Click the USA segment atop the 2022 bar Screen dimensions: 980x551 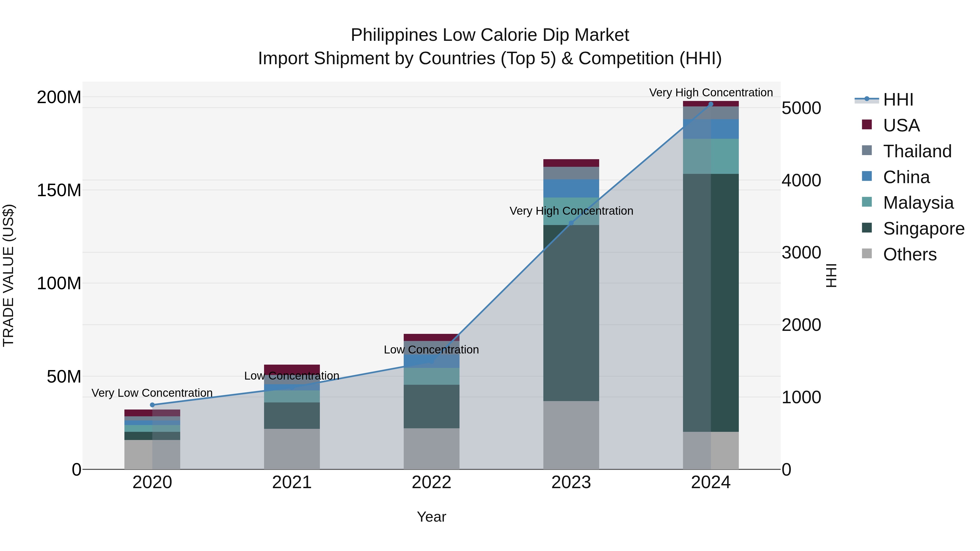click(431, 337)
